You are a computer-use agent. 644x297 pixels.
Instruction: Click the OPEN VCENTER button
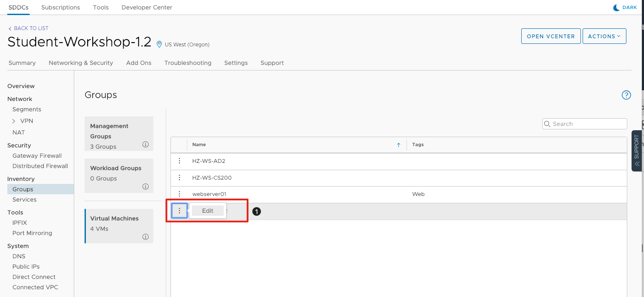pyautogui.click(x=550, y=37)
